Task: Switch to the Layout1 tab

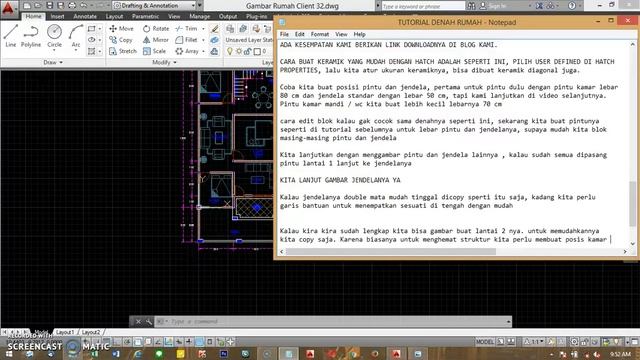Action: coord(65,332)
